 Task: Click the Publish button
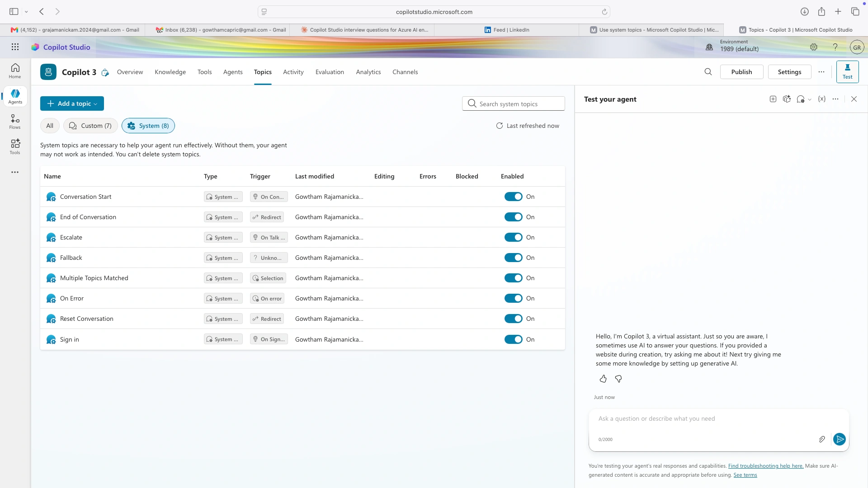(x=742, y=72)
